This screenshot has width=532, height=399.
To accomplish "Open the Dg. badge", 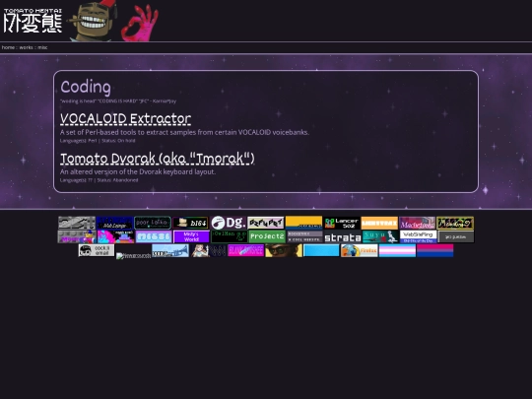I will click(x=229, y=223).
